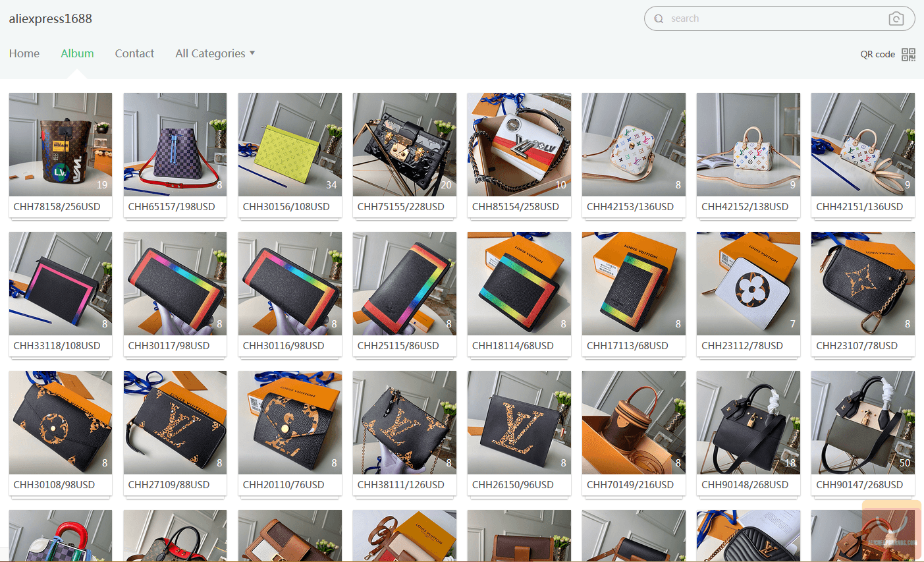Click the QR code label
Image resolution: width=924 pixels, height=562 pixels.
(x=877, y=54)
